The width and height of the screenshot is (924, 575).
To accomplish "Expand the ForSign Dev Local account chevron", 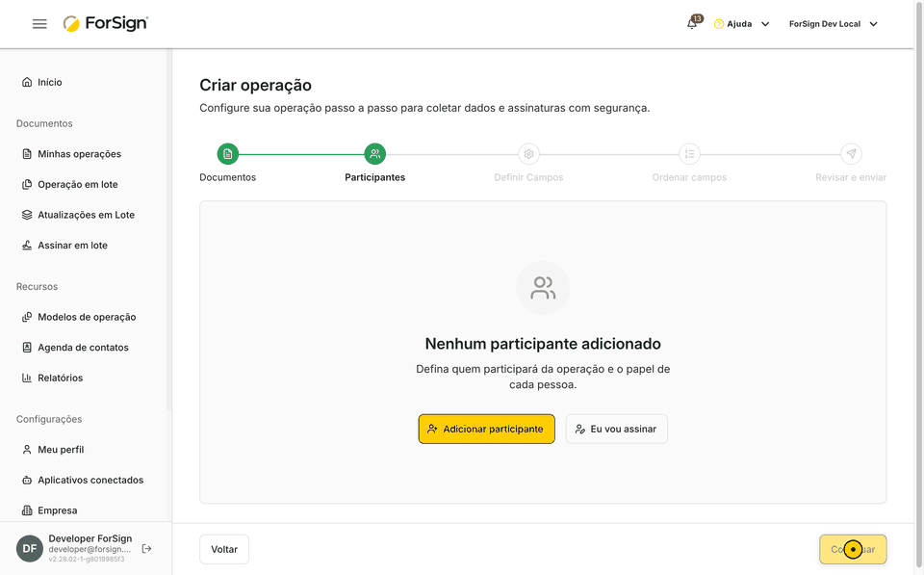I will pyautogui.click(x=873, y=24).
